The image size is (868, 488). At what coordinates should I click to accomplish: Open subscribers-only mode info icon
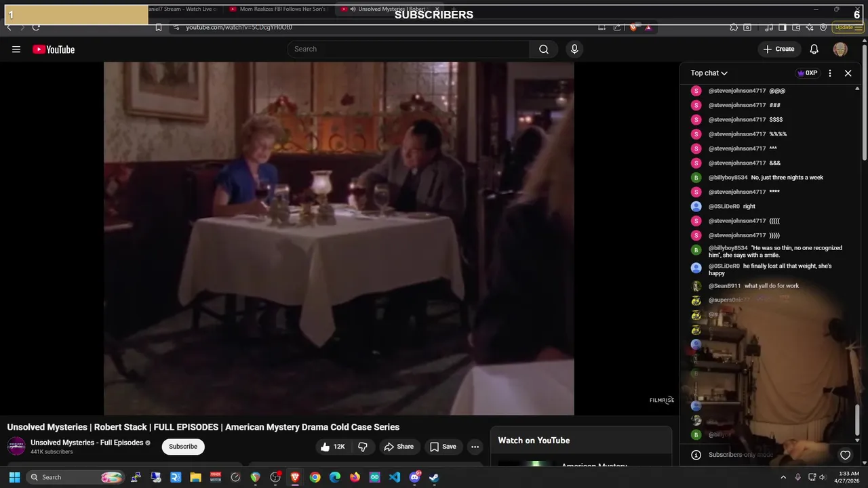[x=696, y=455]
